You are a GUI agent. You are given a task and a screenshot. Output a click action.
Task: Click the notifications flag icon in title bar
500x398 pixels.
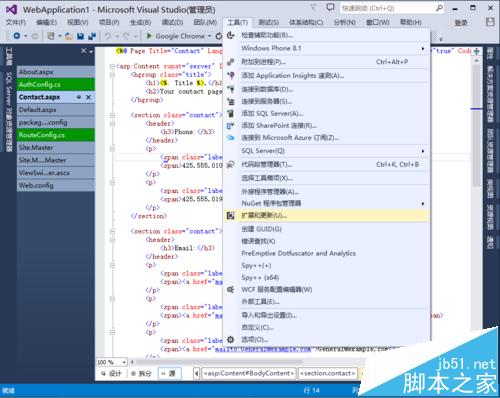click(313, 7)
